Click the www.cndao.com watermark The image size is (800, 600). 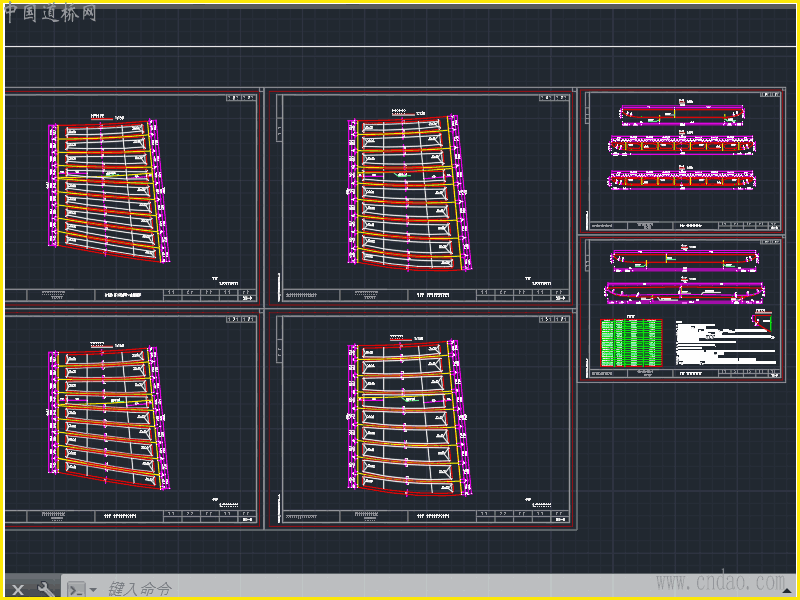click(x=720, y=581)
